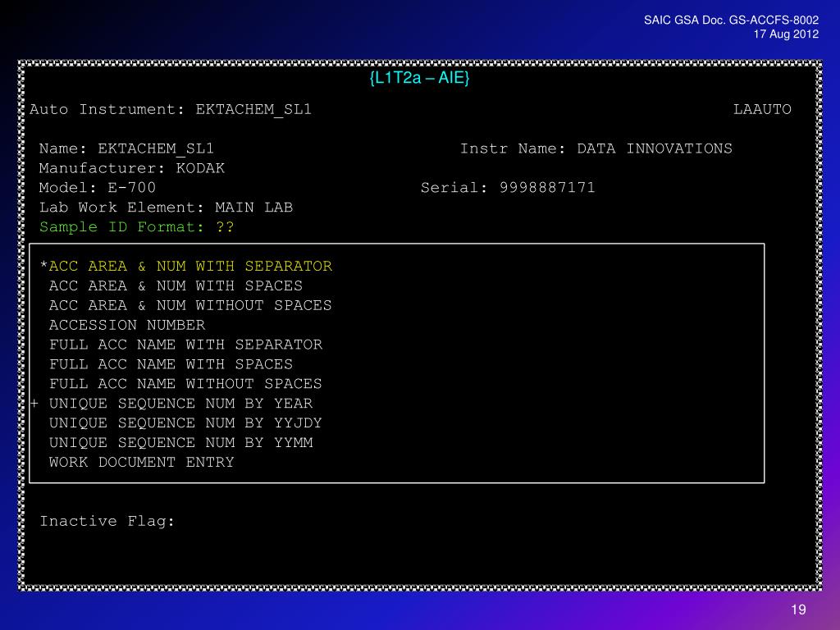Select FULL ACC NAME WITH SPACES
The height and width of the screenshot is (630, 840).
[171, 364]
